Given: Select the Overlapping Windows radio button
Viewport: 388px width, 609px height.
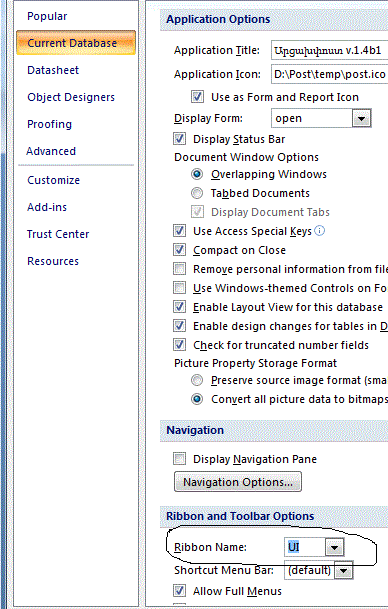Looking at the screenshot, I should tap(197, 174).
